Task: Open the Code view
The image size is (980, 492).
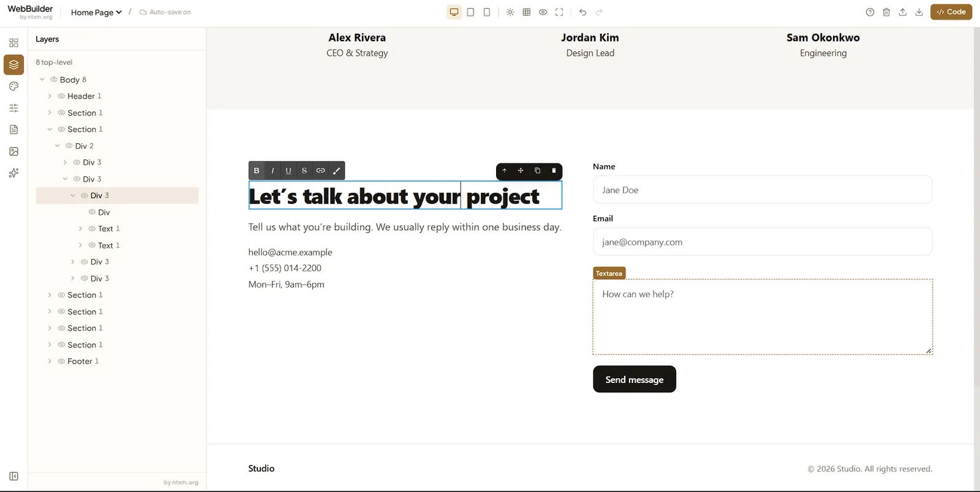Action: [951, 12]
